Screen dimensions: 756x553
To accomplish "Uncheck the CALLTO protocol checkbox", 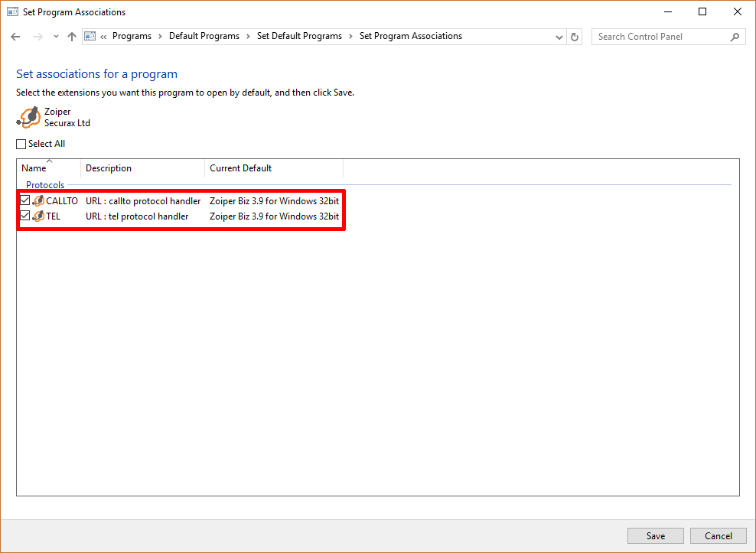I will click(x=25, y=201).
